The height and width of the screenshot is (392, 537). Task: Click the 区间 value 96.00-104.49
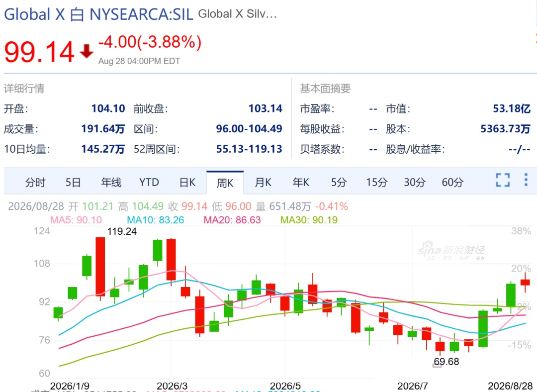point(249,129)
